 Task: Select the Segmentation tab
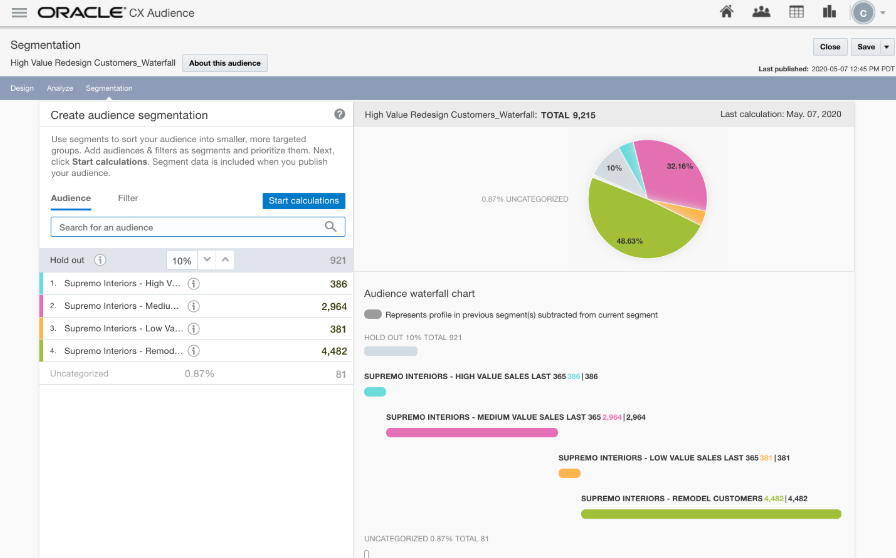tap(109, 88)
